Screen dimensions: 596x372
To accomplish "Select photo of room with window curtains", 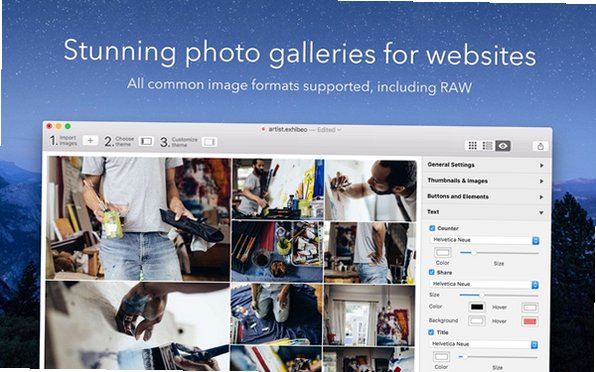I will (369, 316).
